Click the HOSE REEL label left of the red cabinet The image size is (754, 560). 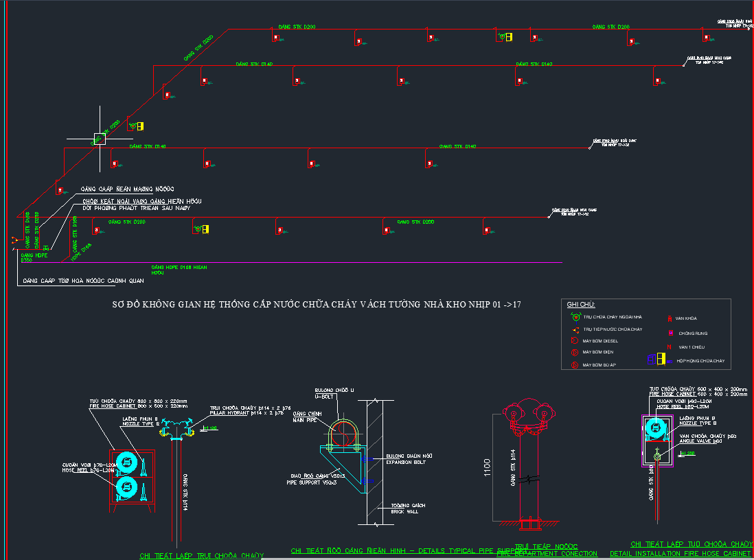click(89, 470)
